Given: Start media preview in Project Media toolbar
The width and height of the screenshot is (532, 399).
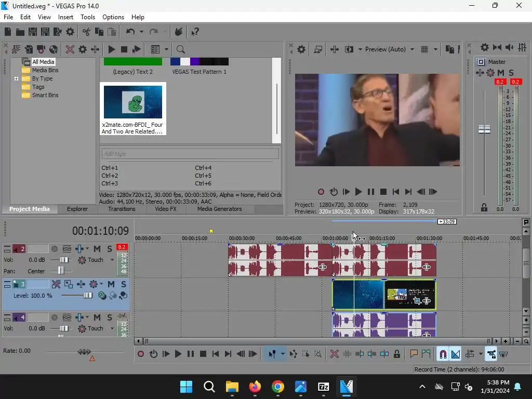Looking at the screenshot, I should click(x=111, y=49).
